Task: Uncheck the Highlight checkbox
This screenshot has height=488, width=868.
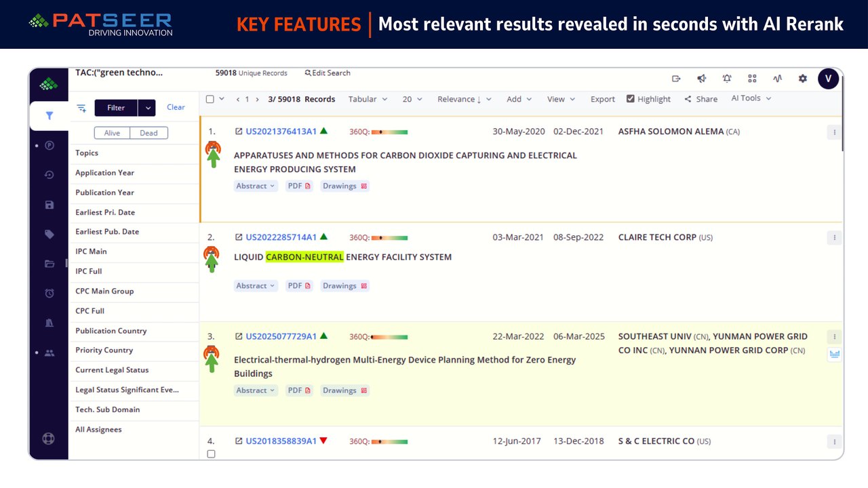Action: click(x=631, y=99)
